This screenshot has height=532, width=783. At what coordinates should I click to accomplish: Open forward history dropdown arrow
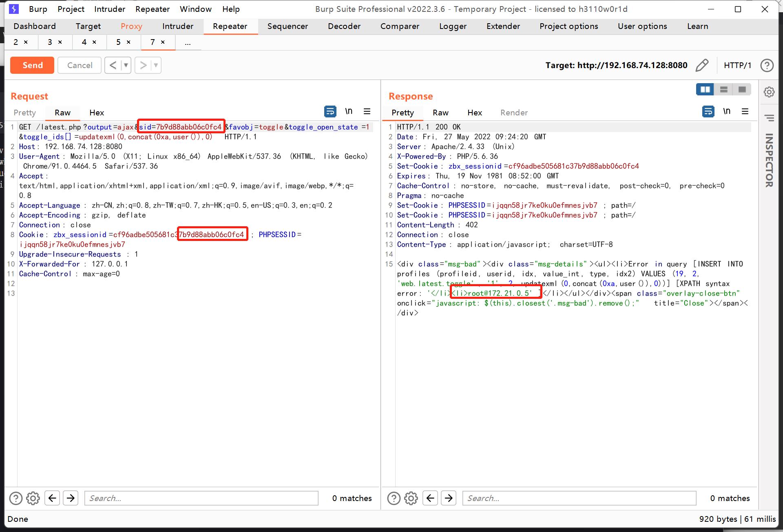(x=156, y=65)
